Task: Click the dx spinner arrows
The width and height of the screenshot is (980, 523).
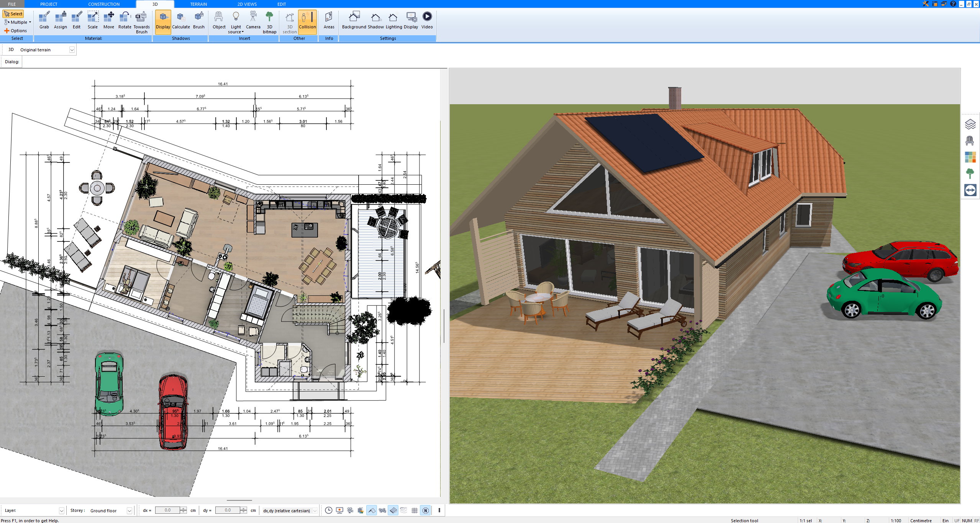Action: coord(183,510)
